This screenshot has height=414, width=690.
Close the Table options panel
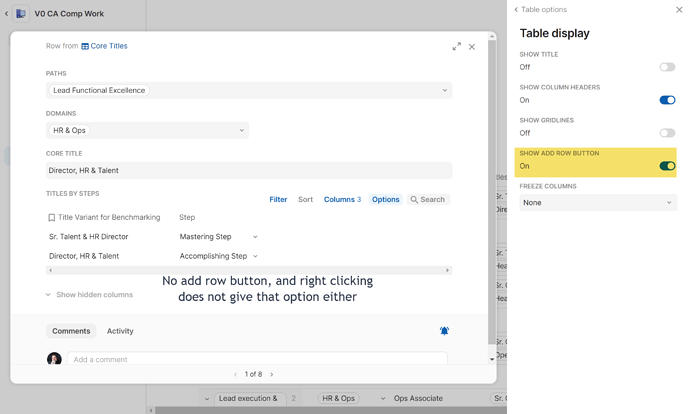pyautogui.click(x=679, y=10)
